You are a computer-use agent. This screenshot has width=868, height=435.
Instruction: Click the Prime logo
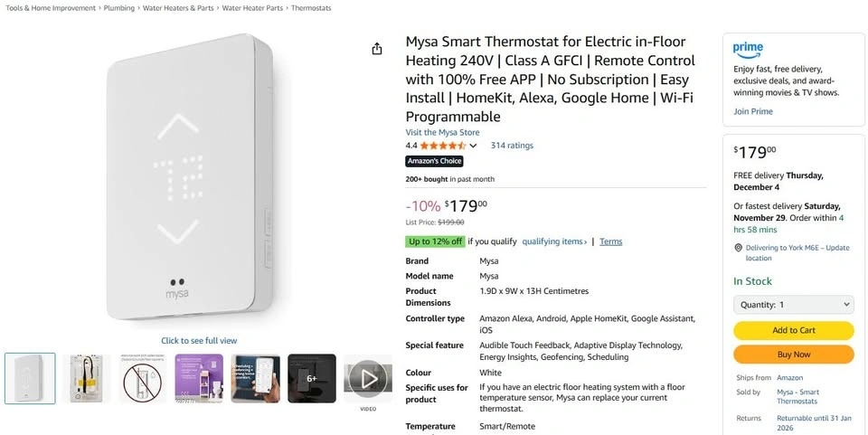tap(748, 49)
